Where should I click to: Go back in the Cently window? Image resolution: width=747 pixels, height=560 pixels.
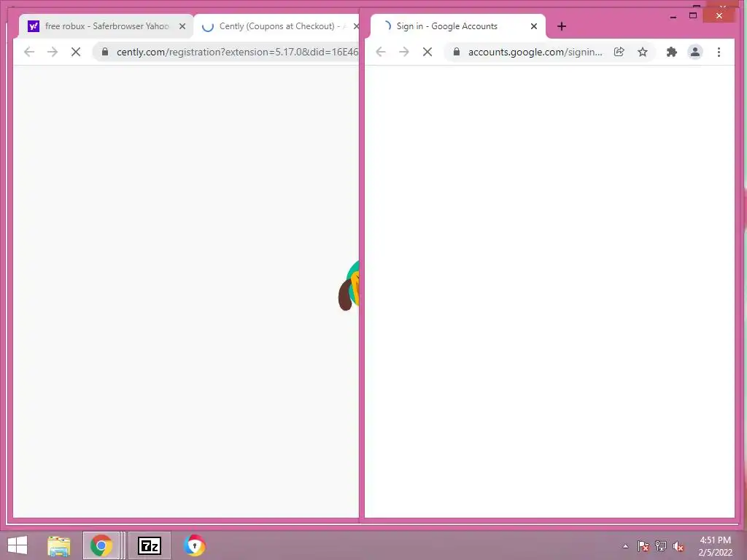coord(29,52)
